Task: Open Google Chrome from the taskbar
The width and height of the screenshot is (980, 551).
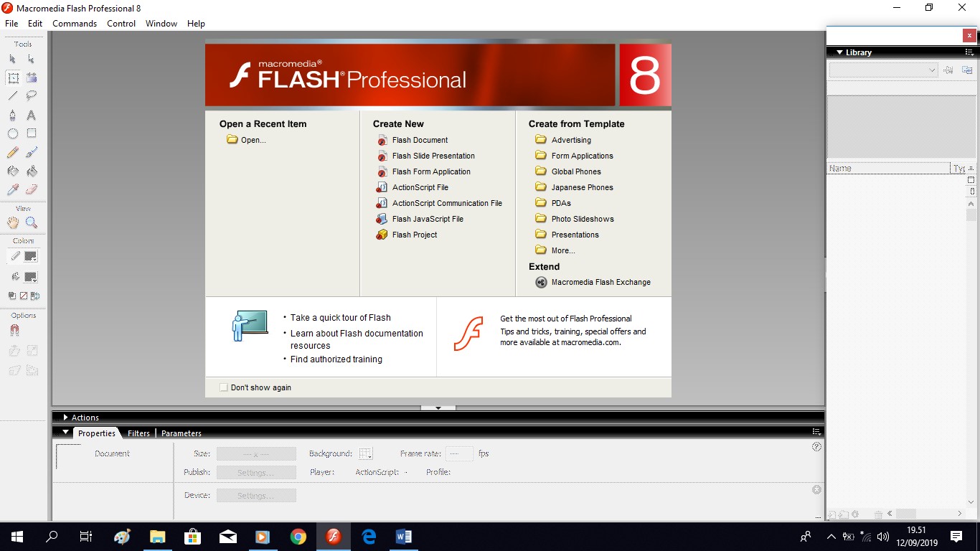Action: tap(298, 537)
